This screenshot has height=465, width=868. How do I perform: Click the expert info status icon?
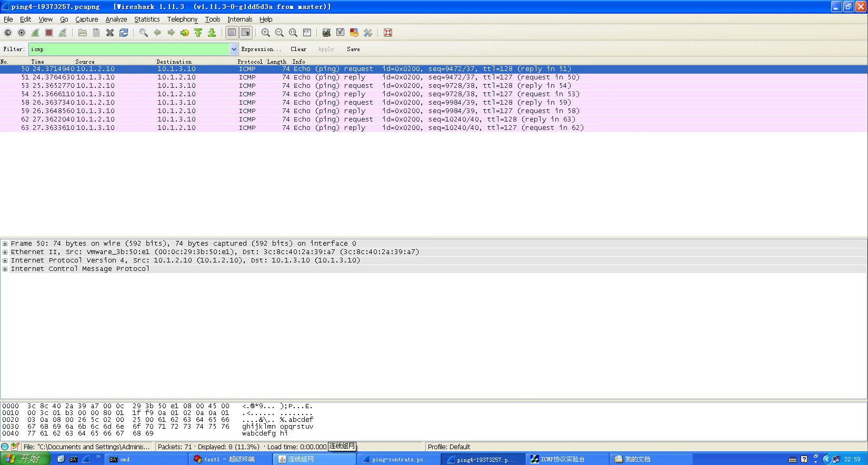coord(5,447)
